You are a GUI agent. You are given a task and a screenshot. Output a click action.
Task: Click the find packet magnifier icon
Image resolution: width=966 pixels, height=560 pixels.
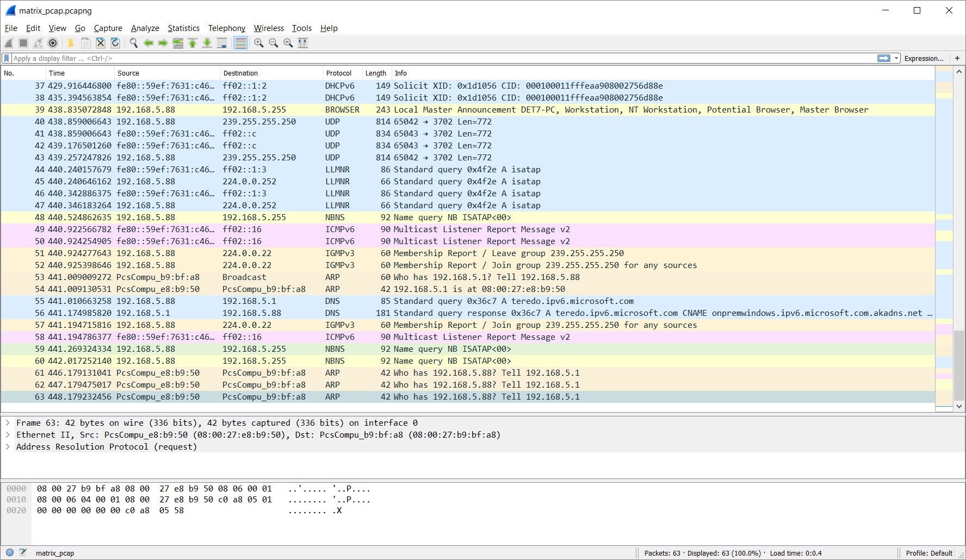pos(133,43)
